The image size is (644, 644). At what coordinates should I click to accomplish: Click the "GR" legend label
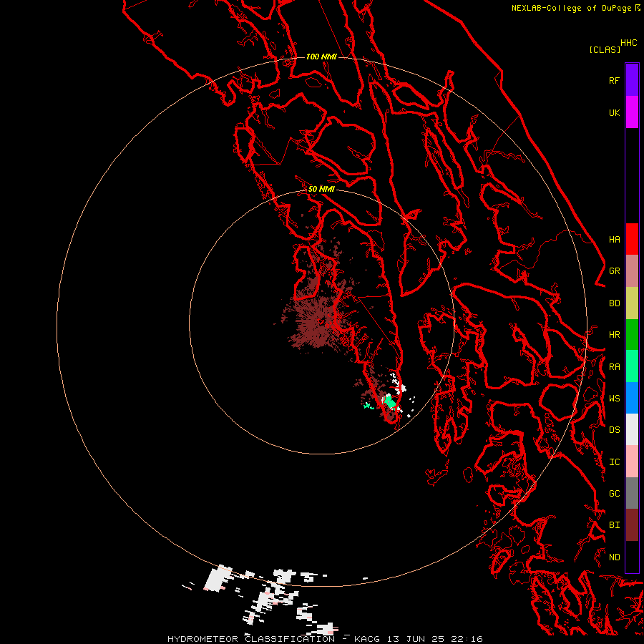(615, 271)
